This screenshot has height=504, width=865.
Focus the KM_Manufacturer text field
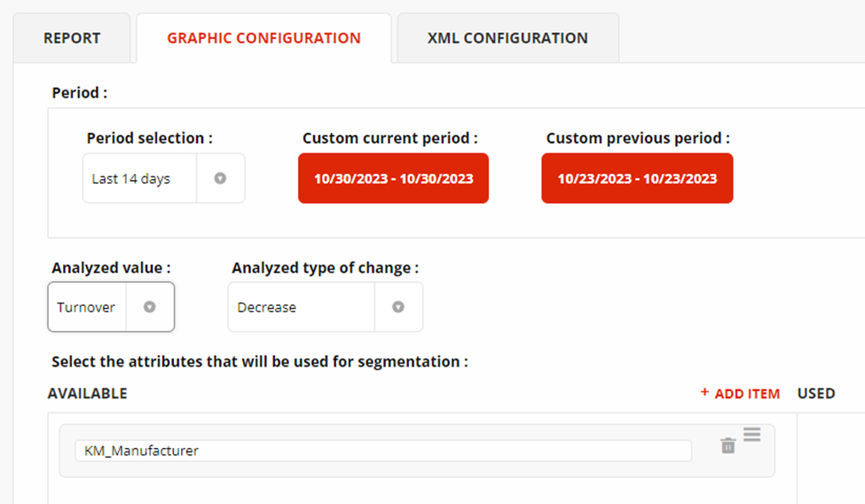382,451
